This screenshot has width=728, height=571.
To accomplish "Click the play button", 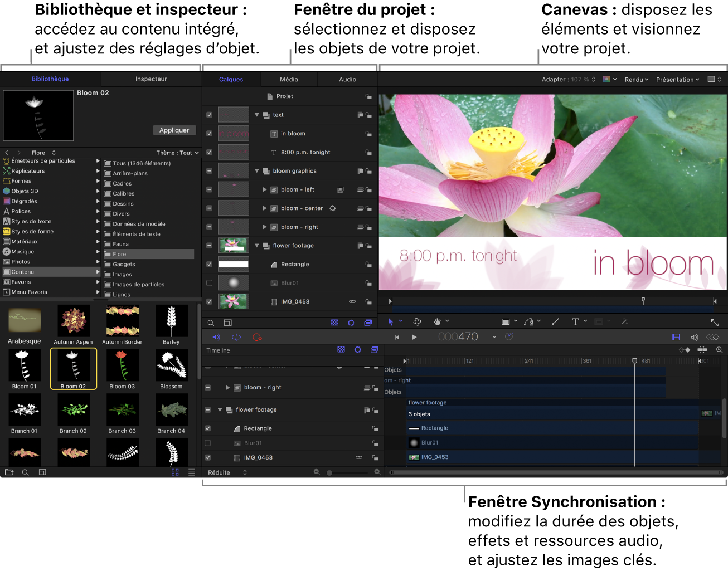I will 414,337.
